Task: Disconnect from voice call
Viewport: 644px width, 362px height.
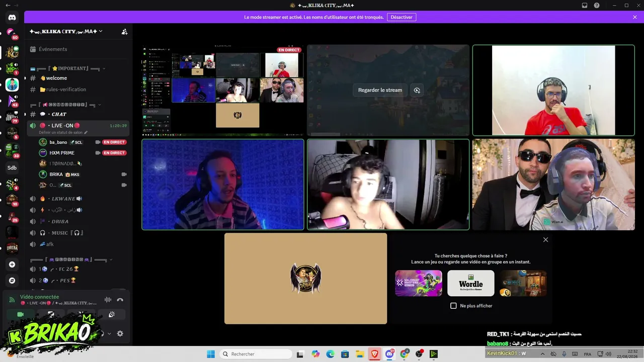Action: coord(120,300)
